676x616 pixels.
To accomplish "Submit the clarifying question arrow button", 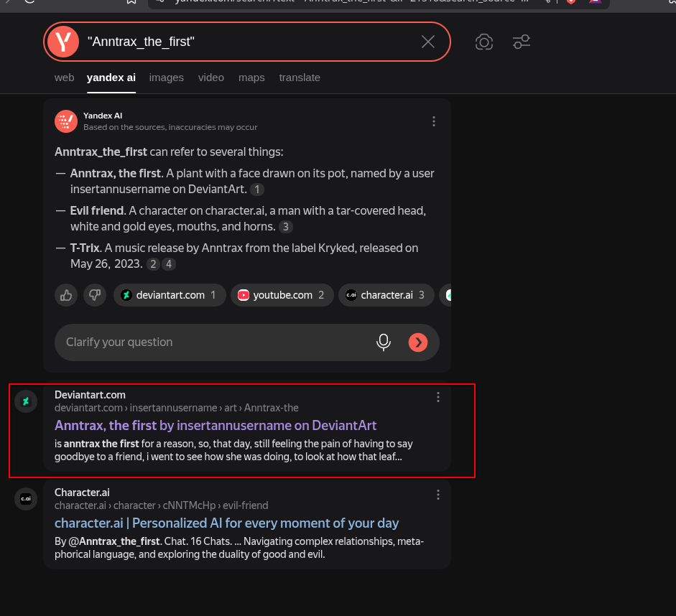I will tap(417, 342).
